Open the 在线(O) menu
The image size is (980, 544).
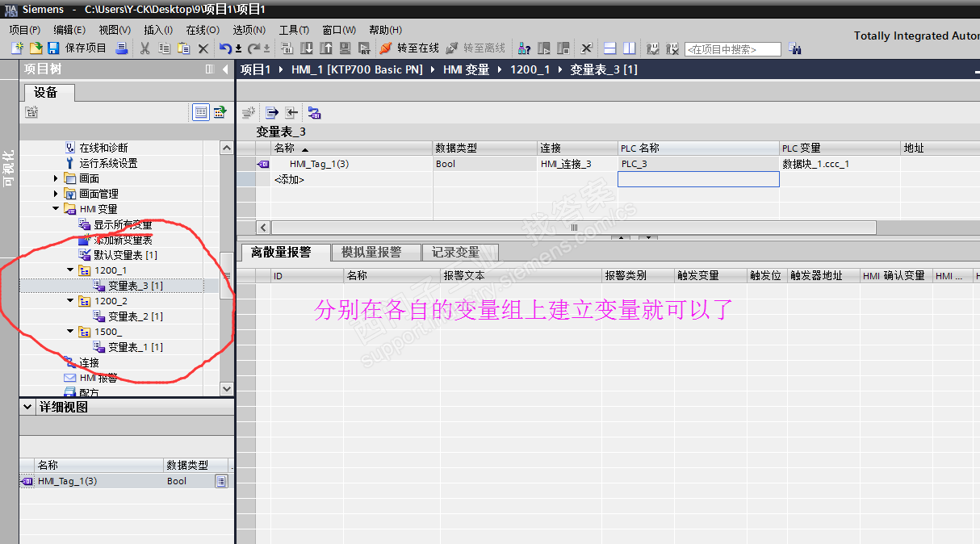pyautogui.click(x=203, y=30)
